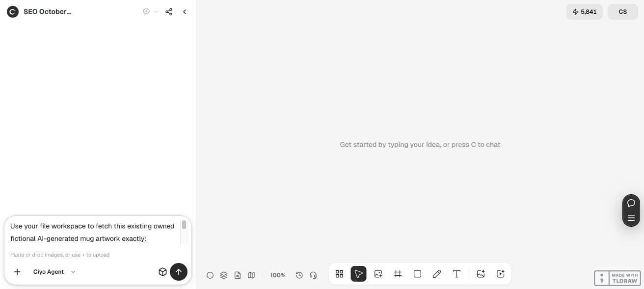Open the floating list menu button
Viewport: 644px width, 289px height.
631,218
